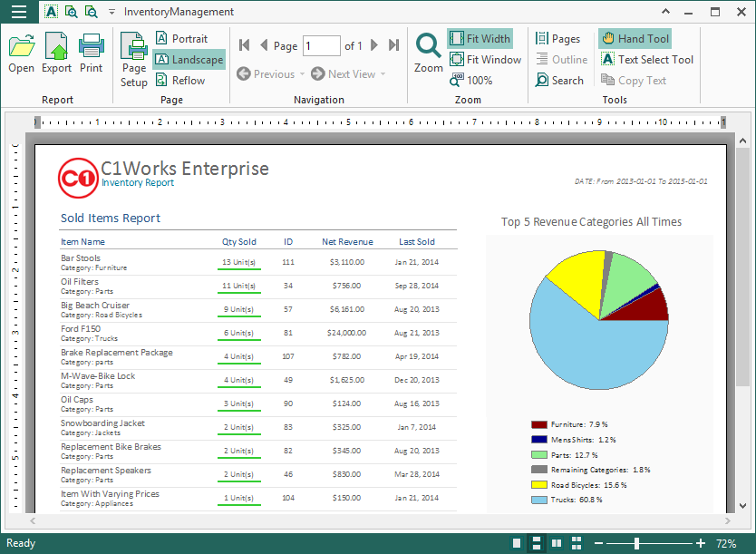The image size is (756, 554).
Task: Click the Previous view button
Action: (266, 73)
